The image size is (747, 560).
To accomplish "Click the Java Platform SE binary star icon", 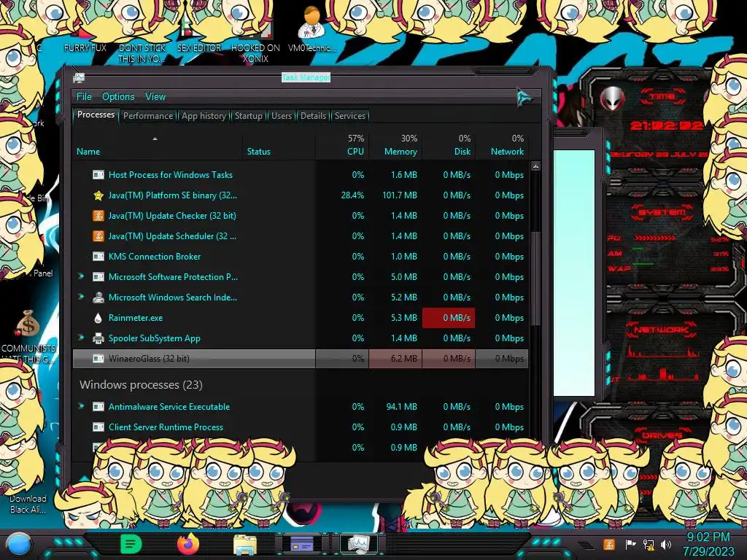I will tap(98, 195).
